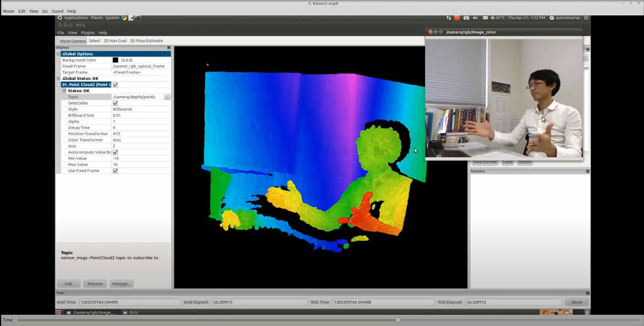
Task: Click the red recording indicator in panel
Action: tap(457, 18)
